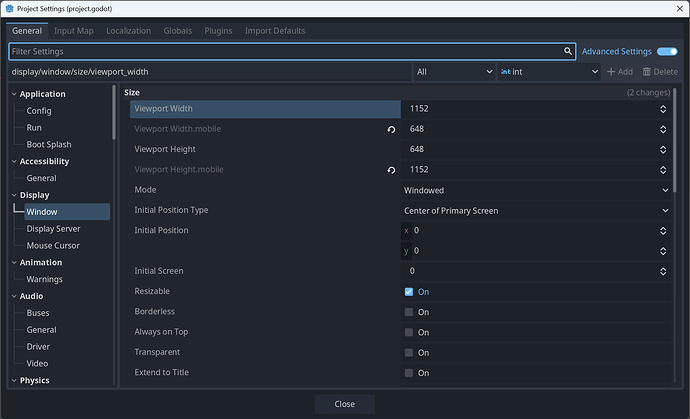Open the Plugins tab
Viewport: 690px width, 419px height.
tap(218, 31)
